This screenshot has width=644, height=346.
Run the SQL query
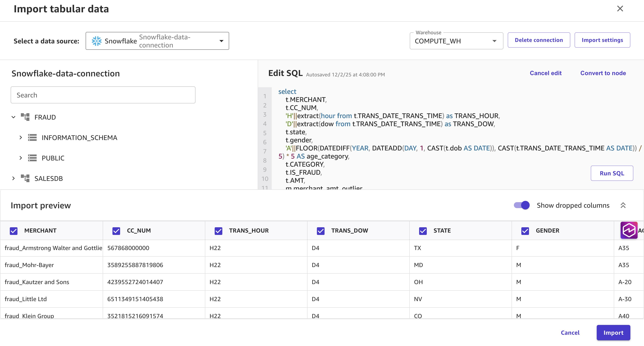click(x=612, y=173)
